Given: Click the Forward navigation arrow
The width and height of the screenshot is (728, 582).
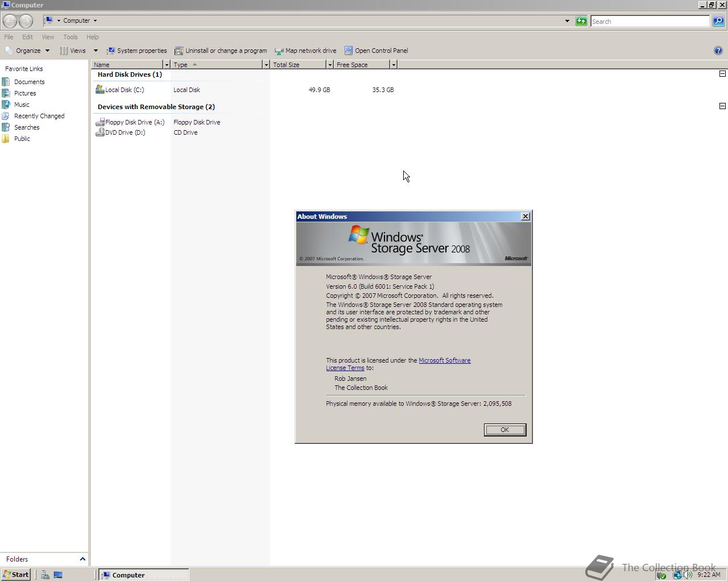Looking at the screenshot, I should pyautogui.click(x=26, y=21).
